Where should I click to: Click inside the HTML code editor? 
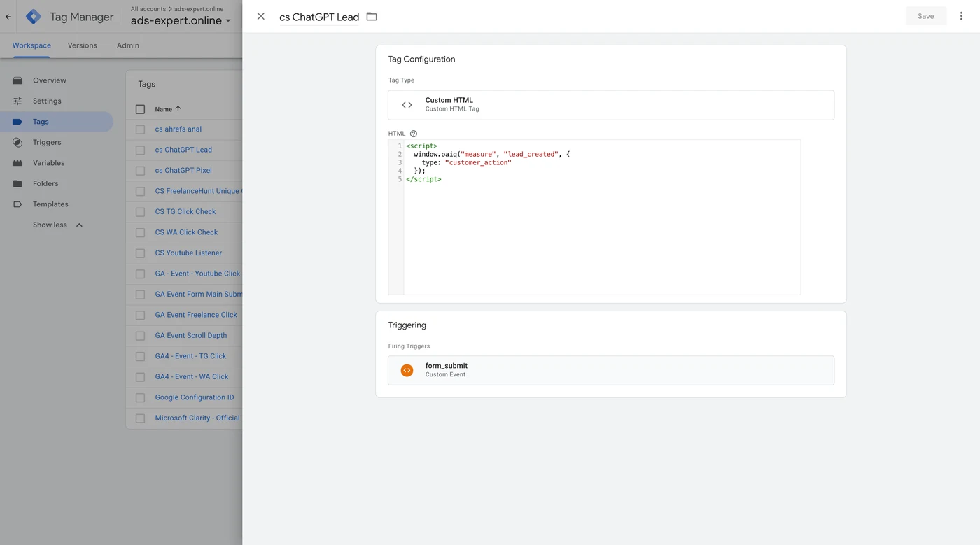[602, 217]
